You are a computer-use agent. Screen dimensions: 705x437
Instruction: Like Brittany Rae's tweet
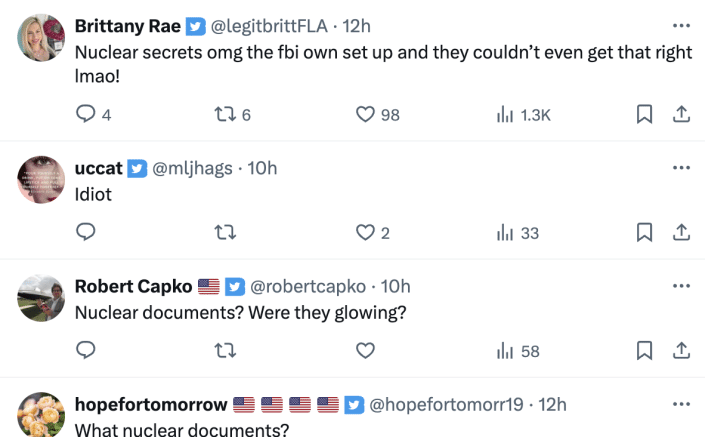pyautogui.click(x=366, y=115)
